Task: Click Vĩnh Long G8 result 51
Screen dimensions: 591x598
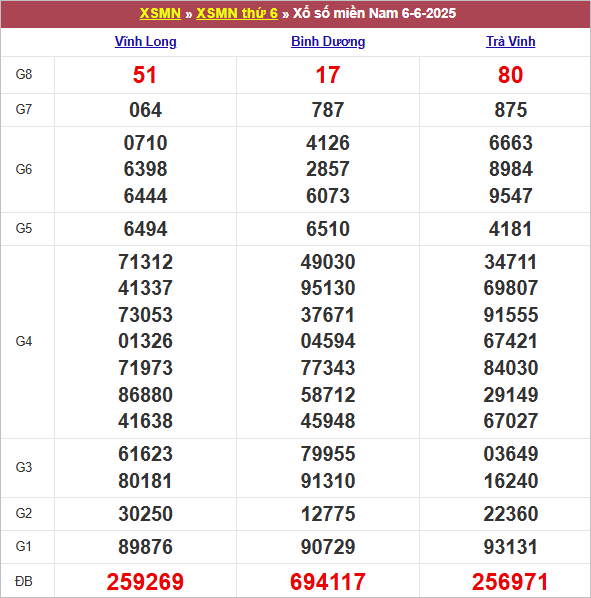Action: click(145, 75)
